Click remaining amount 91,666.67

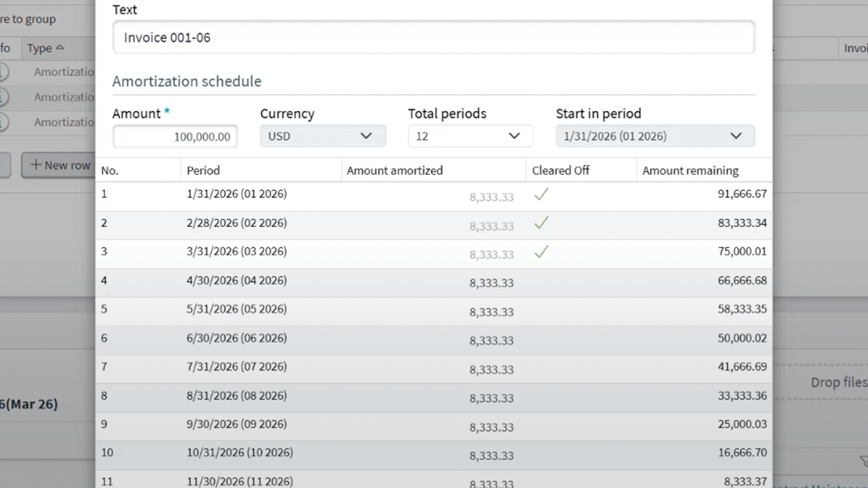(743, 194)
